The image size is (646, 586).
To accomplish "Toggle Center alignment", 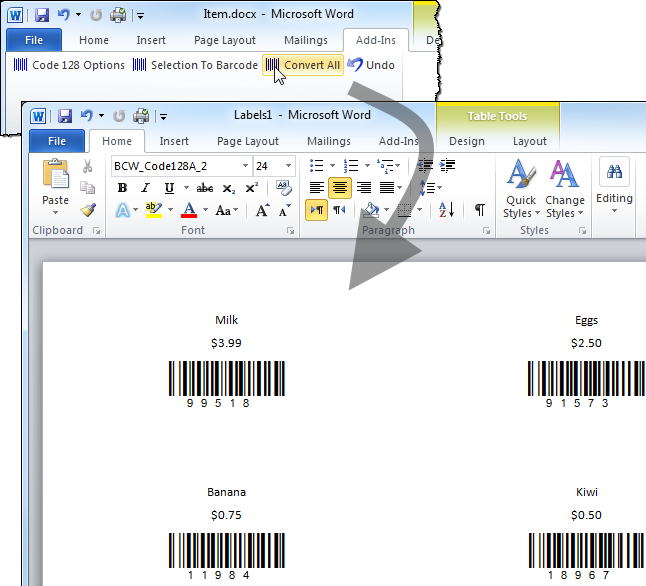I will pyautogui.click(x=340, y=188).
